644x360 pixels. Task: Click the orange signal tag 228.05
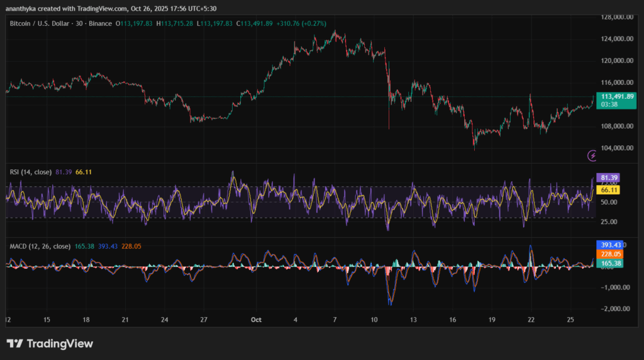click(608, 254)
